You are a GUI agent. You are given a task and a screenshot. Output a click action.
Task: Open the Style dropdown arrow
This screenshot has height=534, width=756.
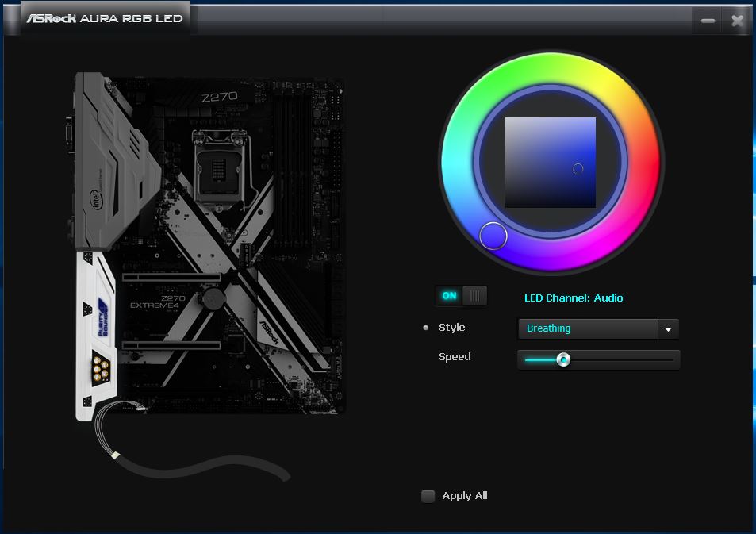(668, 329)
